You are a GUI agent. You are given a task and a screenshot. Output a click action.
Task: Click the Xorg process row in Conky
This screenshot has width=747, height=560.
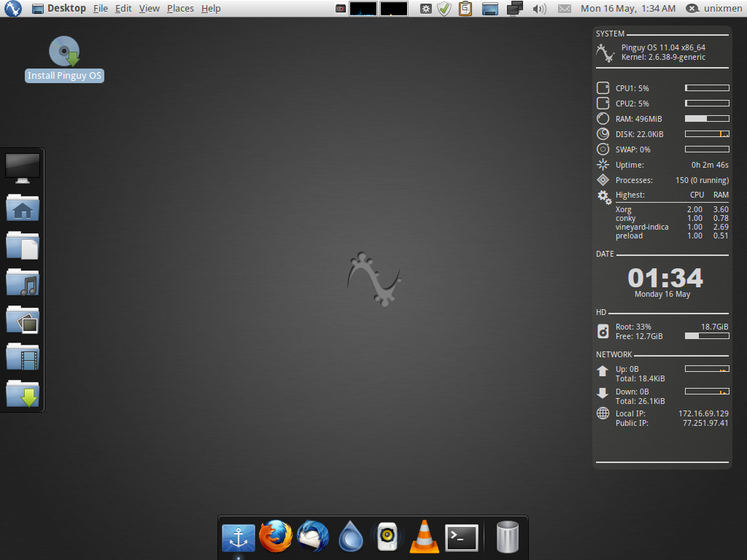pos(672,209)
